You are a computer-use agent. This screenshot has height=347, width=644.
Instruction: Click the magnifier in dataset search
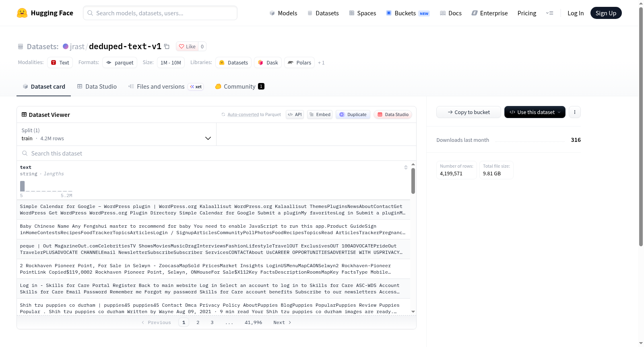(25, 153)
